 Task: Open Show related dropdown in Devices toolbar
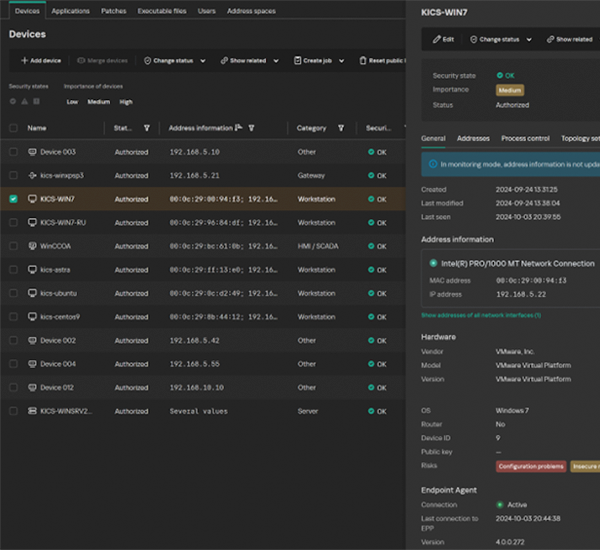[x=249, y=60]
